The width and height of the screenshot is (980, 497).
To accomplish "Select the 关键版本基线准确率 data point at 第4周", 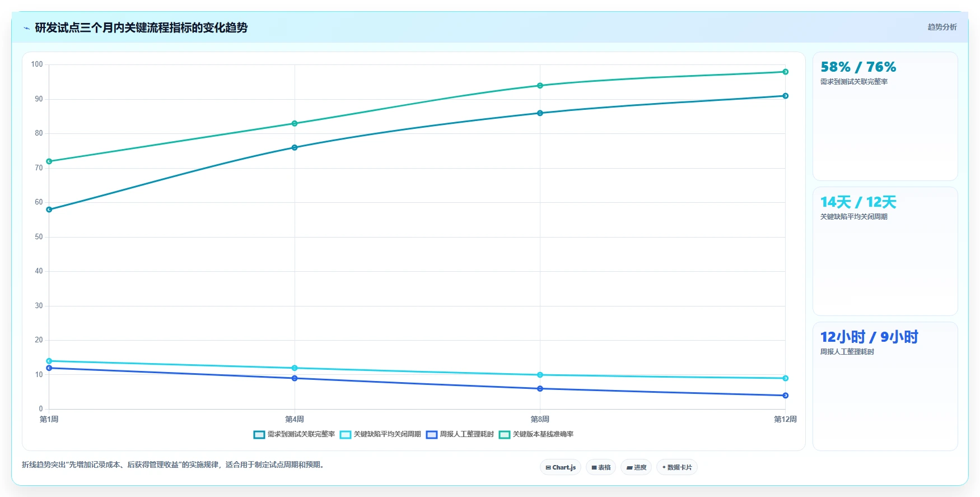I will 295,123.
